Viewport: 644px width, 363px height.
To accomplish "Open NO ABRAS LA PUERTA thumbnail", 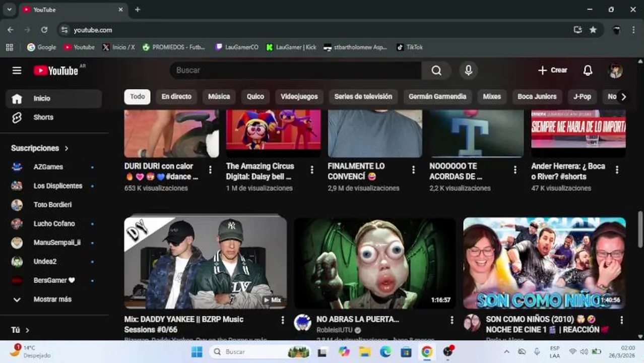I will [375, 263].
